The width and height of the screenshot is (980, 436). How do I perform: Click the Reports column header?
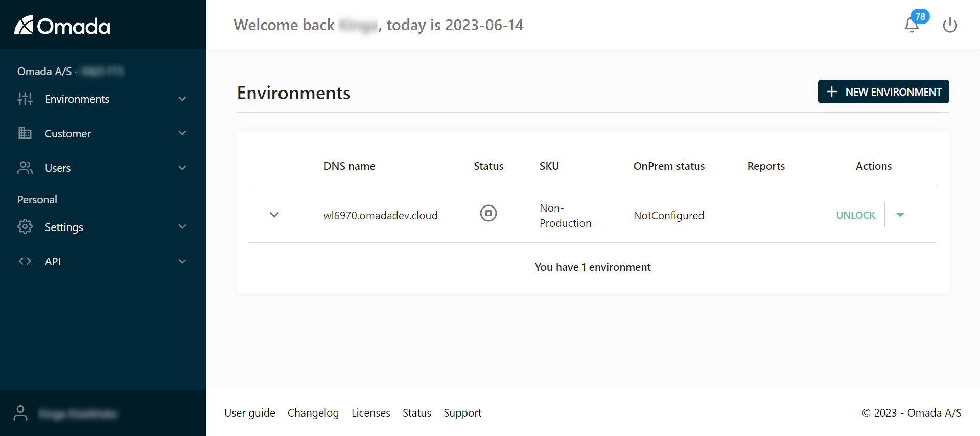(x=766, y=166)
